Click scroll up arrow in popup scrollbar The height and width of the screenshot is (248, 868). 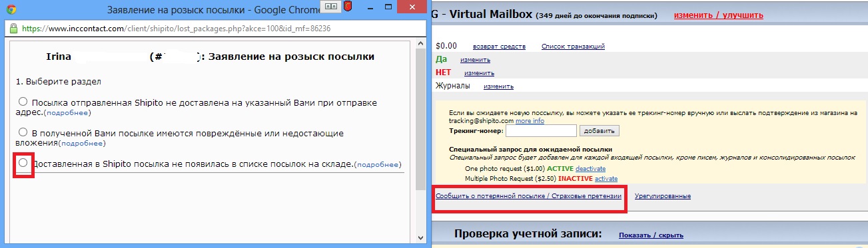pyautogui.click(x=420, y=45)
